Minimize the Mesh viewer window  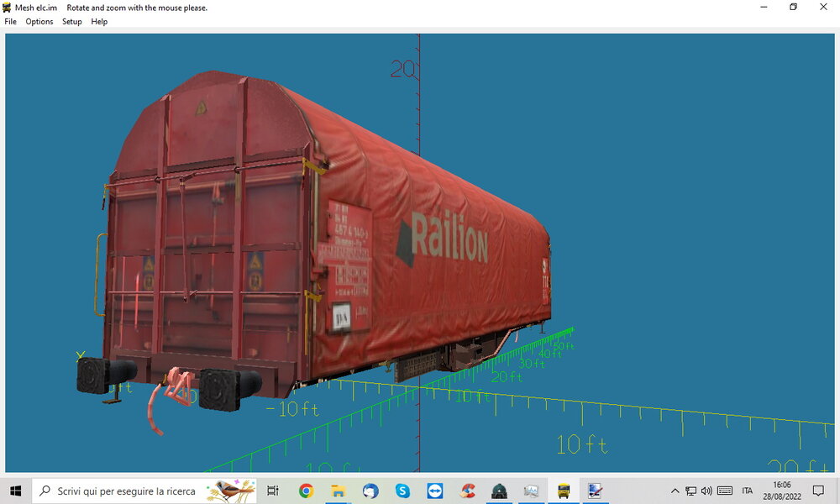pos(764,7)
